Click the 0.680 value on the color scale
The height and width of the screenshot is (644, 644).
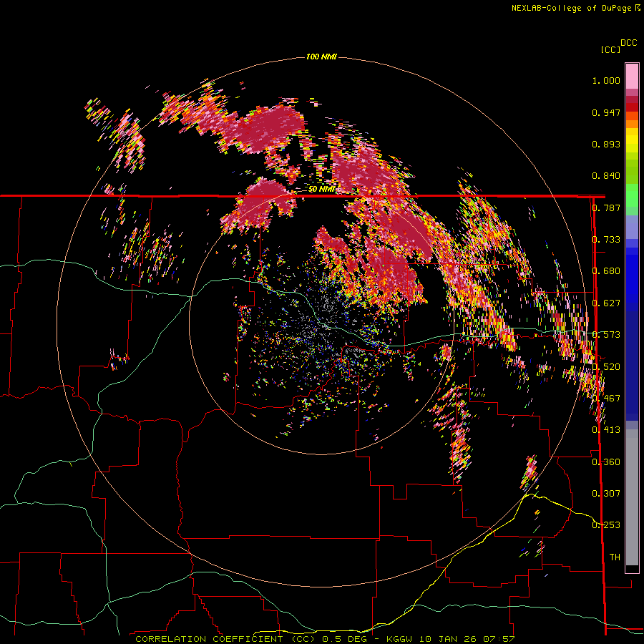click(606, 271)
